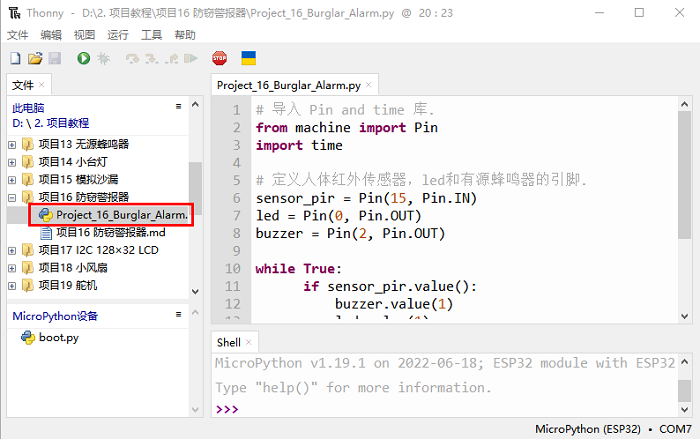This screenshot has height=439, width=700.
Task: Click the Open file folder icon
Action: pos(35,60)
